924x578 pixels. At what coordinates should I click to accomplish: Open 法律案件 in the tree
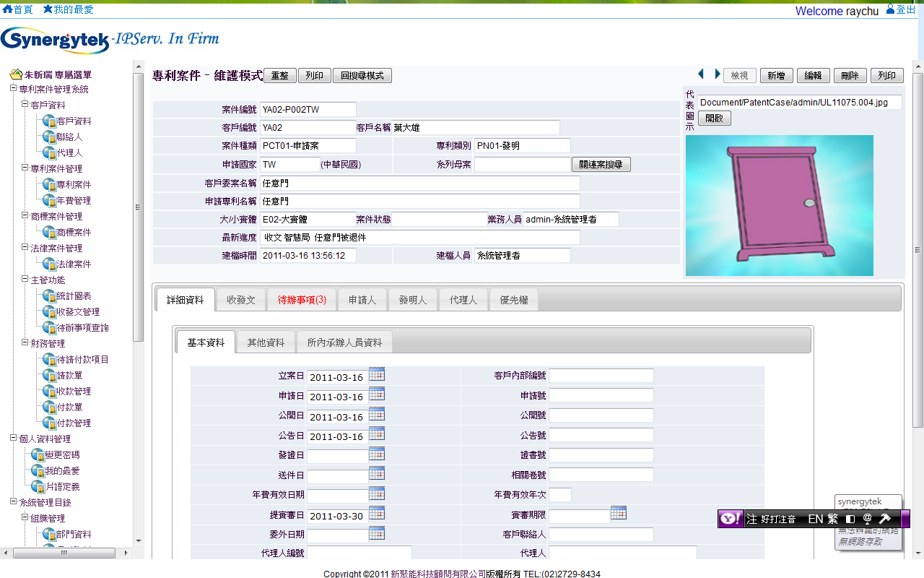tap(74, 264)
